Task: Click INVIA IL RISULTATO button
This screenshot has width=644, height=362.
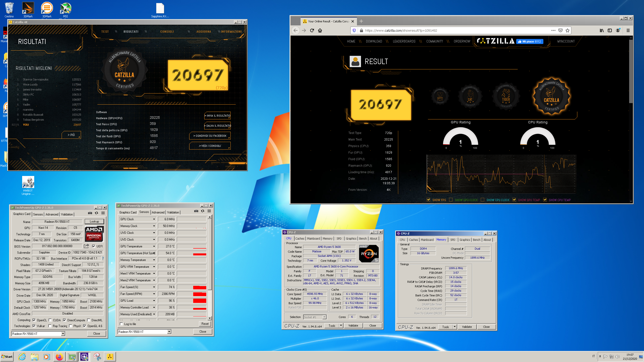Action: 217,116
